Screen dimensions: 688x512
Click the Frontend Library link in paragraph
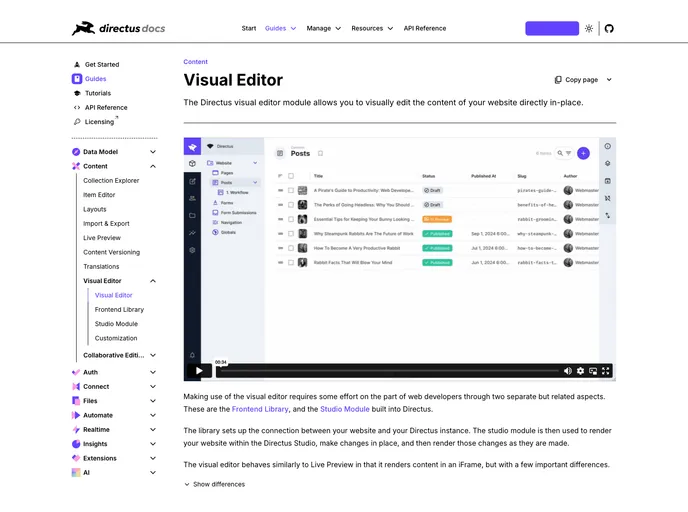click(260, 409)
